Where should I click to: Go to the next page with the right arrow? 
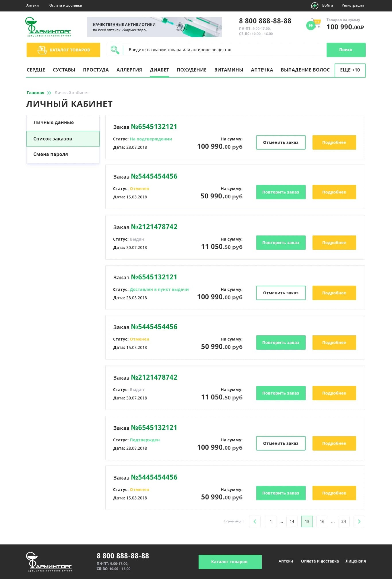pos(359,521)
